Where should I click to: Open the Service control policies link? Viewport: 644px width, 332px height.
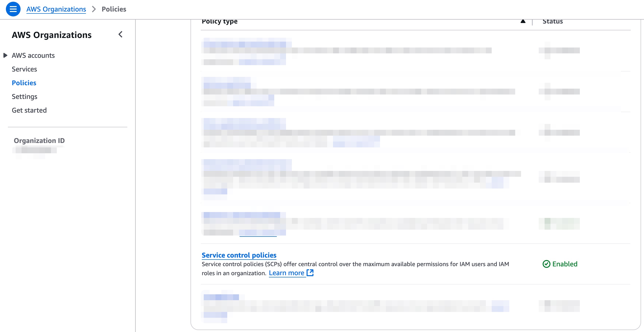pos(239,255)
